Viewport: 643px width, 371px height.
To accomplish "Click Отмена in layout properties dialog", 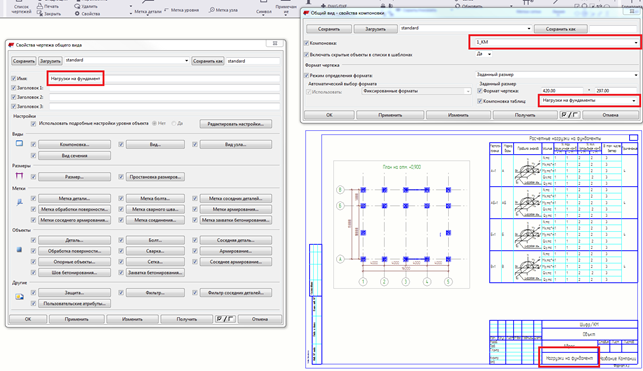I will (x=610, y=115).
